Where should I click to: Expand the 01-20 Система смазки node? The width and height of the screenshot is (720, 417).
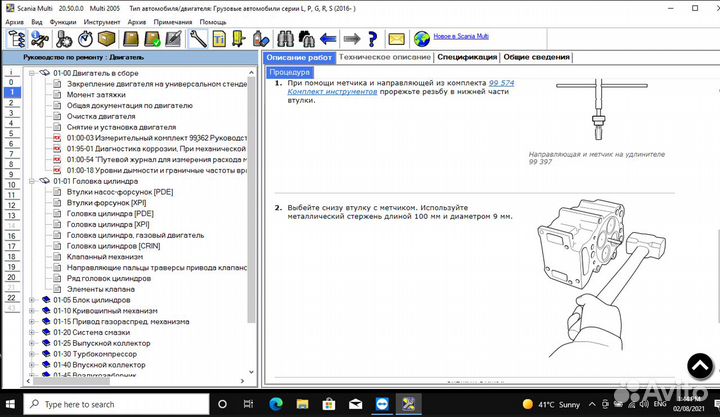(32, 332)
